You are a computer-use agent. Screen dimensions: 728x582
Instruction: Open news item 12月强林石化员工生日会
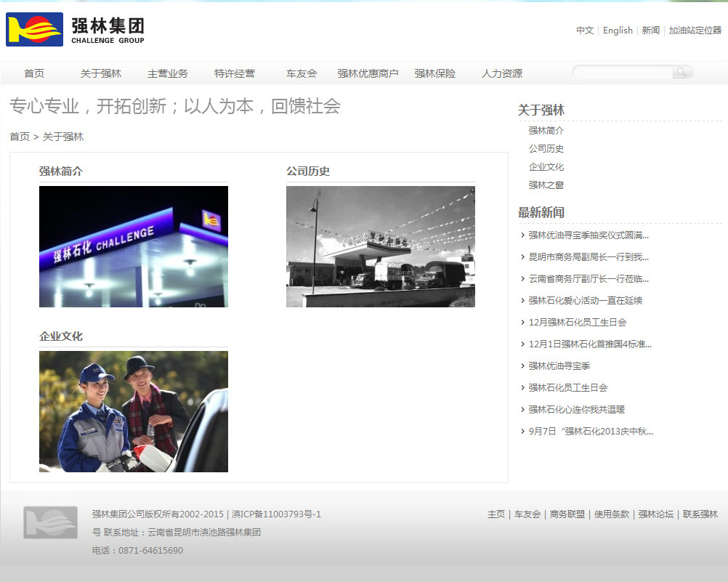(578, 323)
